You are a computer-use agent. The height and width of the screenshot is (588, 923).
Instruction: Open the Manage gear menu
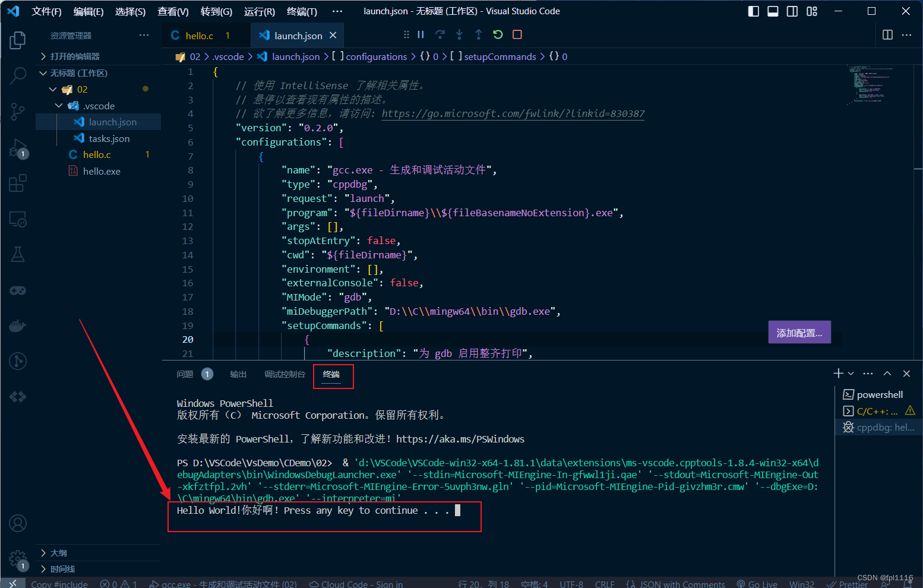(18, 559)
